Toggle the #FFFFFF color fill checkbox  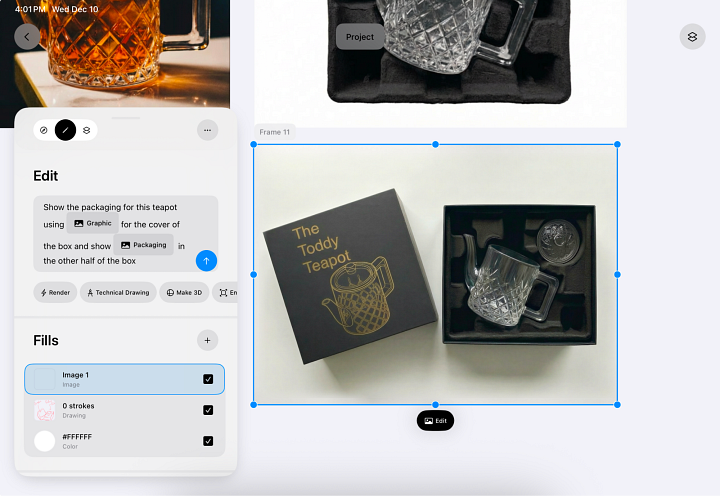tap(208, 441)
